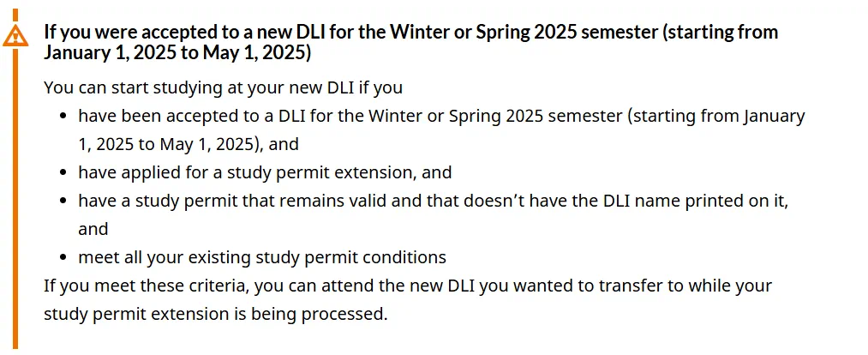Viewport: 868px width, 355px height.
Task: Click 'January 1, 2025 to May 1, 2025)' in heading
Action: tap(177, 53)
